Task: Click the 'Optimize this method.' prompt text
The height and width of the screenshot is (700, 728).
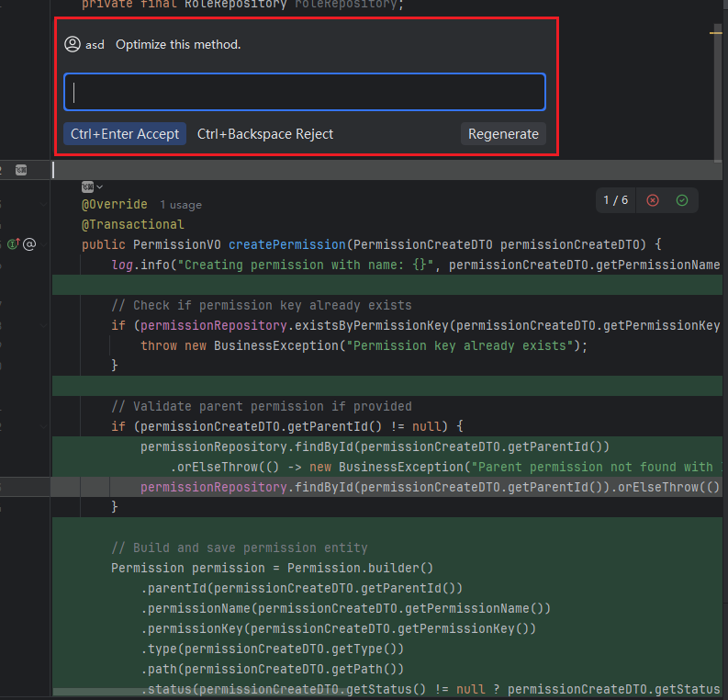Action: 178,44
